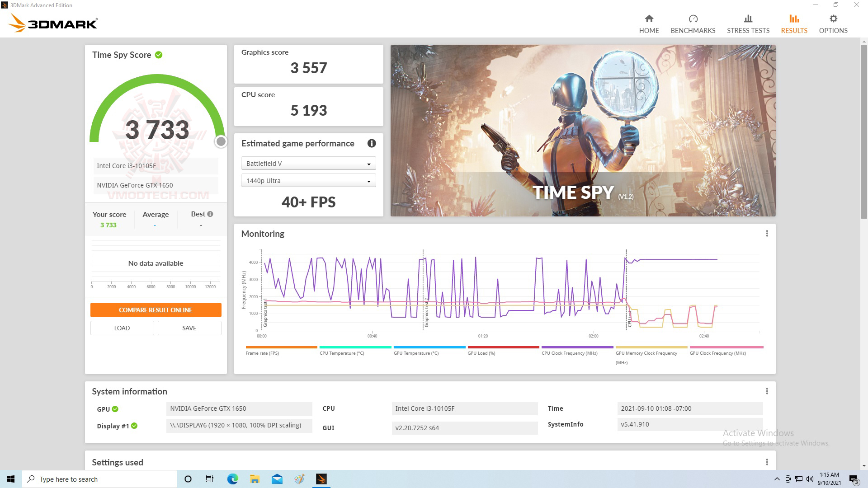Click Compare Result Online button
The width and height of the screenshot is (868, 488).
coord(156,310)
